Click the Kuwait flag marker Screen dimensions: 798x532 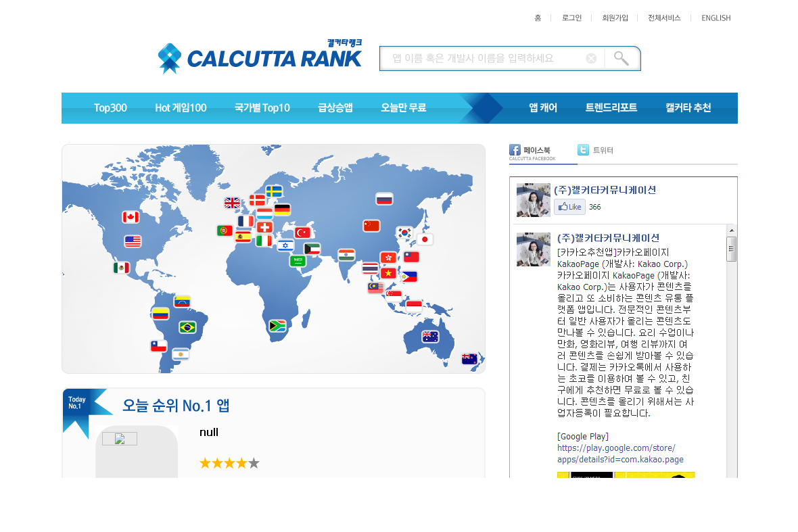coord(312,249)
